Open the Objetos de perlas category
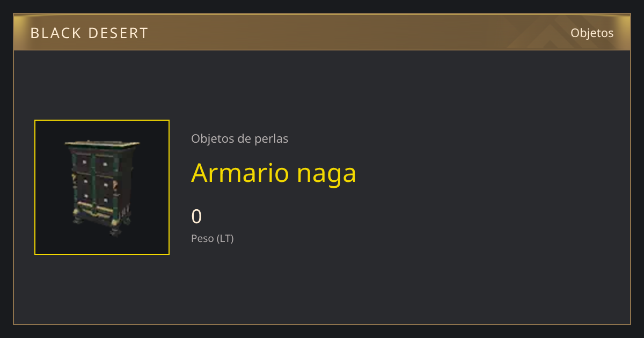The height and width of the screenshot is (338, 644). pyautogui.click(x=240, y=138)
